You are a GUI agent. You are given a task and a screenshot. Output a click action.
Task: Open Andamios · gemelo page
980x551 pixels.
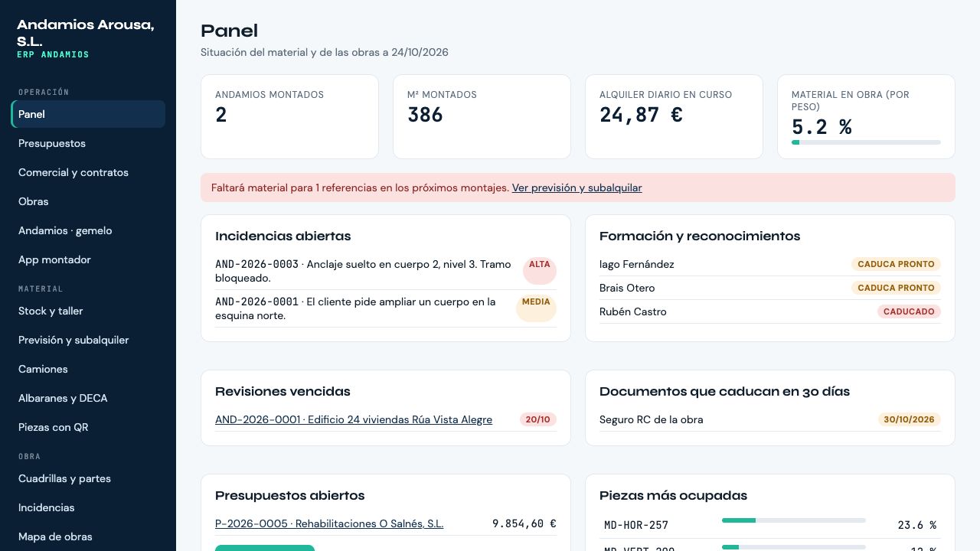(x=88, y=230)
